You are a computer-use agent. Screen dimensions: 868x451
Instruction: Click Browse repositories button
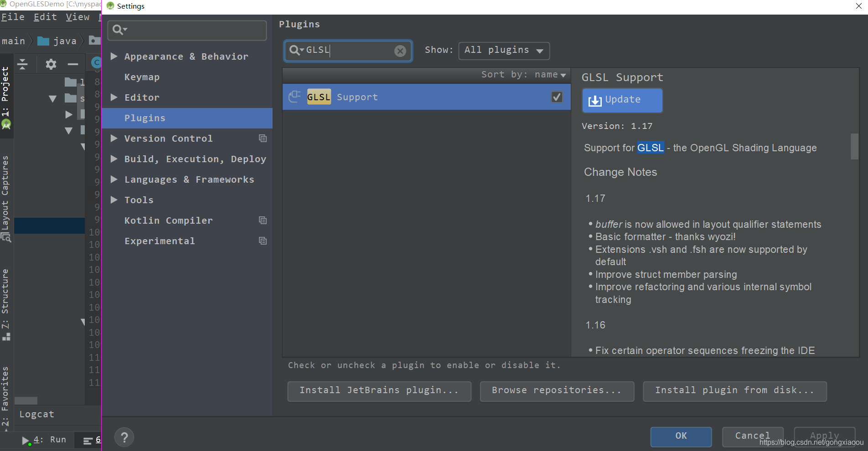click(x=557, y=391)
